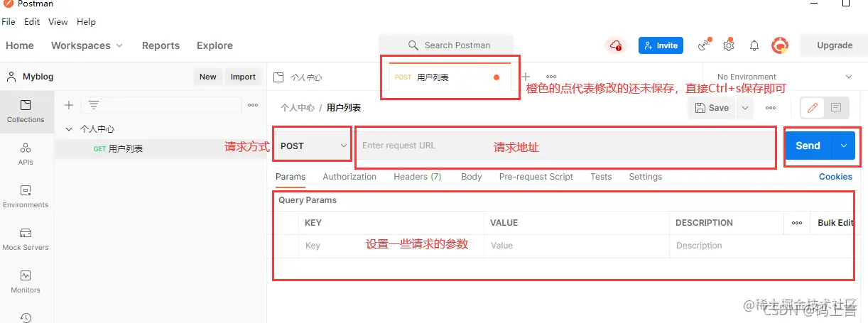
Task: Click the Value parameter field
Action: click(576, 246)
